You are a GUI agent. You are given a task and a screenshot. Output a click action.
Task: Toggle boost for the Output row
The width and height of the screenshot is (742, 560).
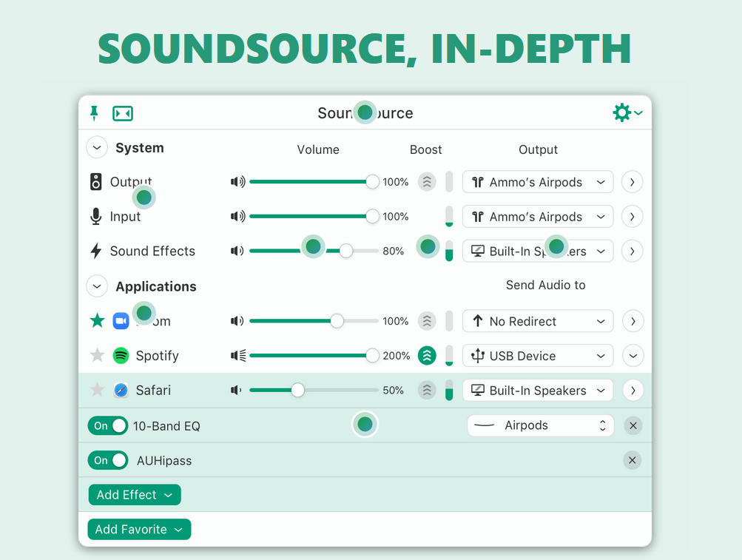(x=427, y=182)
